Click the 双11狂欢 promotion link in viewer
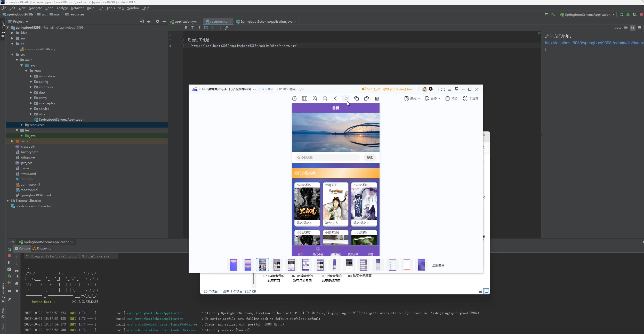 (x=387, y=89)
